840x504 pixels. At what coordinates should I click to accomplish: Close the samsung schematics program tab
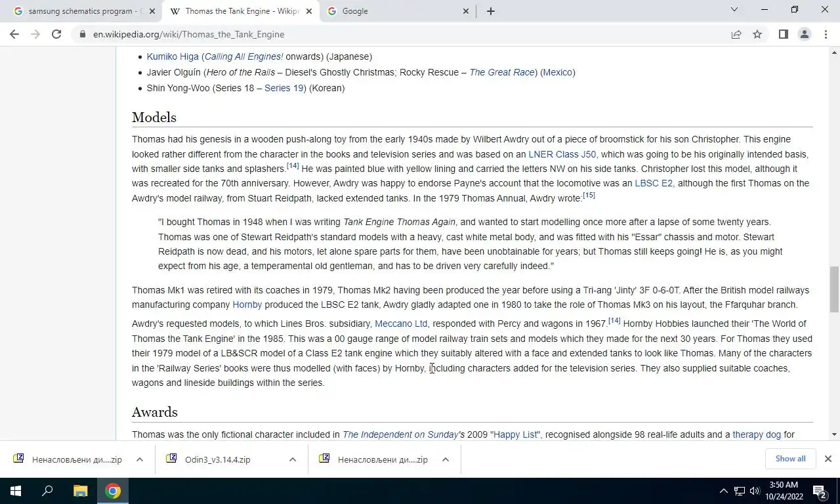tap(152, 11)
